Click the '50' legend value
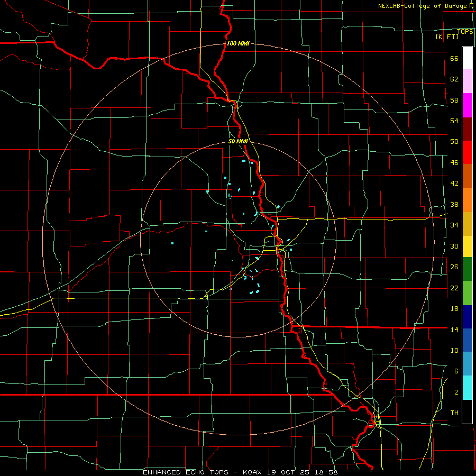The image size is (476, 476). click(x=454, y=142)
